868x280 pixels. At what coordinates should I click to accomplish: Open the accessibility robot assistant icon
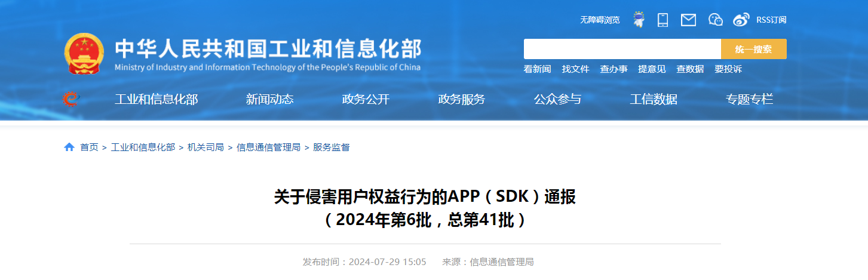pyautogui.click(x=639, y=19)
